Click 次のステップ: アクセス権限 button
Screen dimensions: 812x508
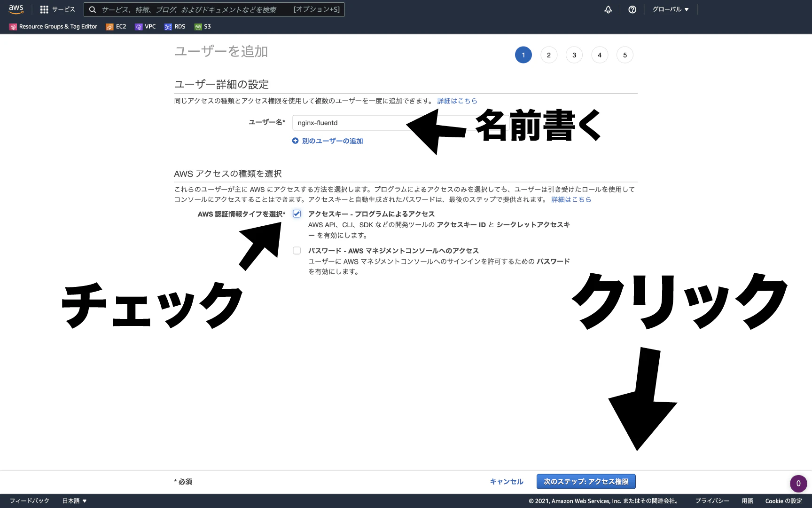tap(586, 482)
